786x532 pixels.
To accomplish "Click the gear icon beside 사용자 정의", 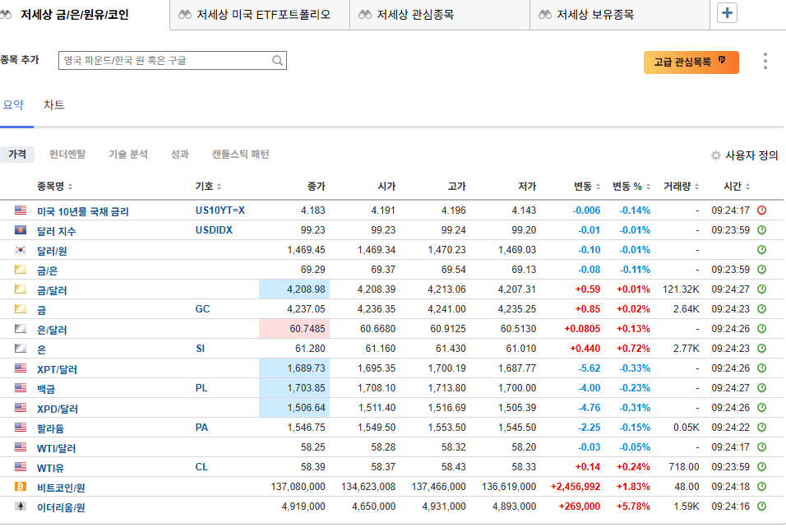I will pyautogui.click(x=715, y=155).
